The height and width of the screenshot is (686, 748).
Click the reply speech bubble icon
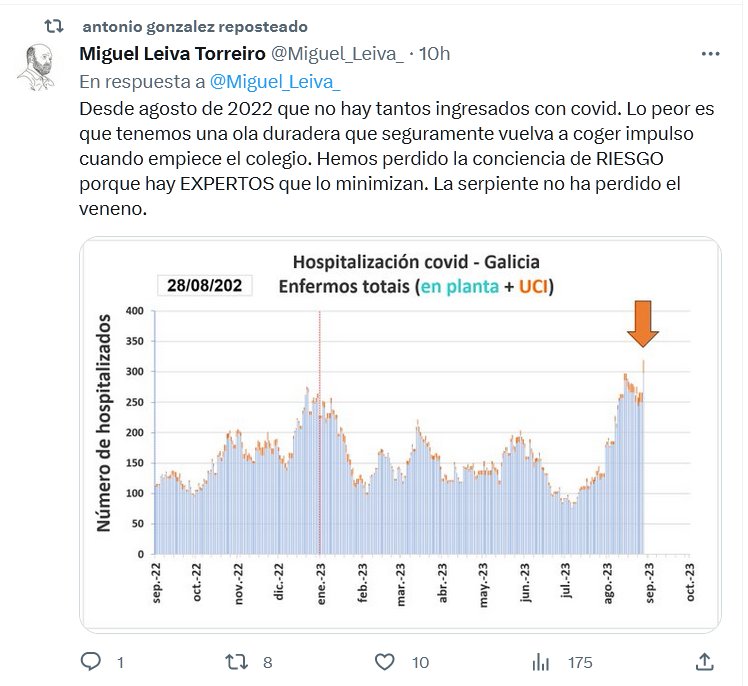91,662
